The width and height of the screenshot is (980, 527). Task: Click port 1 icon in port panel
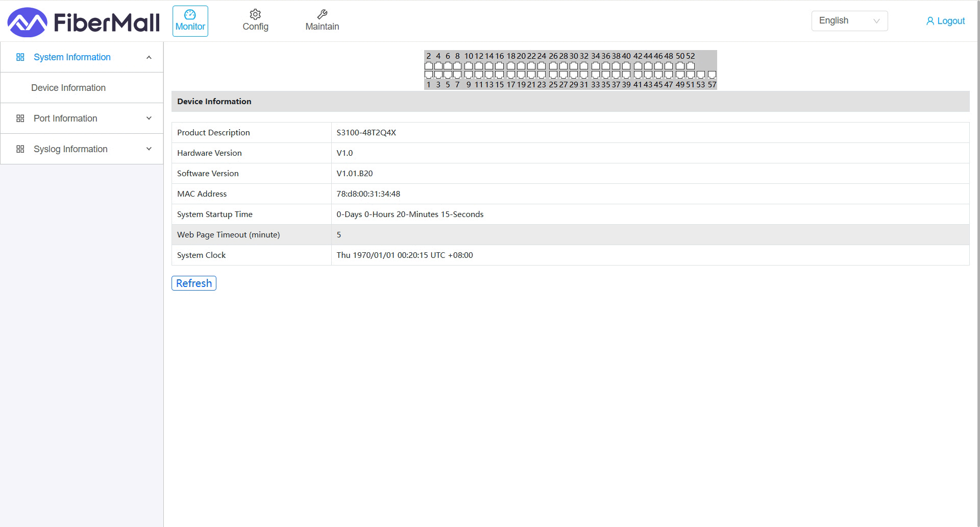pos(429,75)
